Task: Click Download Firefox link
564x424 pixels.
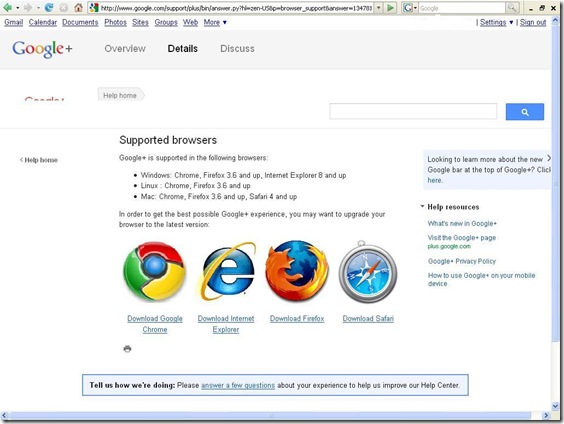Action: point(297,319)
